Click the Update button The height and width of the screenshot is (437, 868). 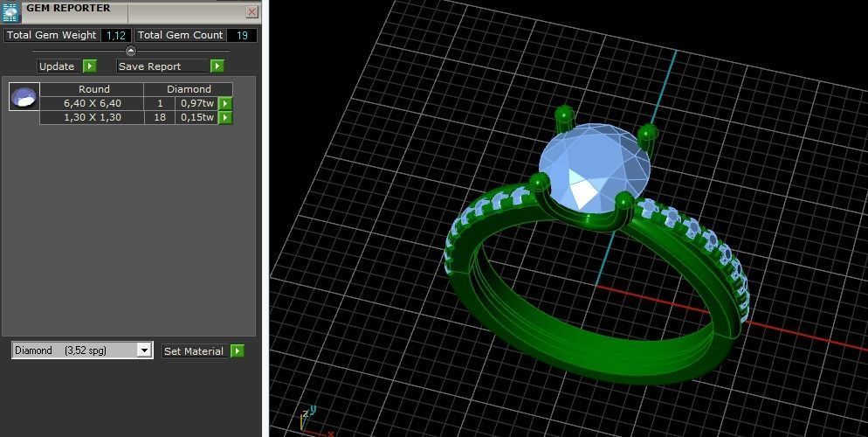pos(59,66)
